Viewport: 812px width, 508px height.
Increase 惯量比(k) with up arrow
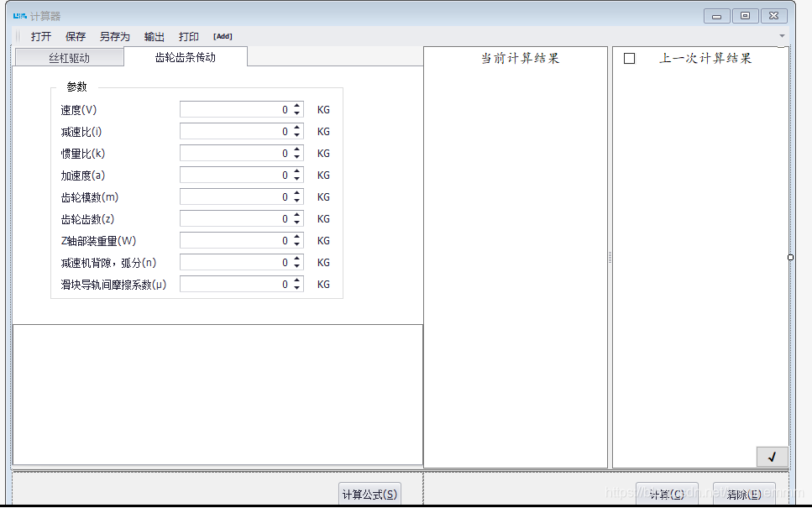[x=296, y=149]
